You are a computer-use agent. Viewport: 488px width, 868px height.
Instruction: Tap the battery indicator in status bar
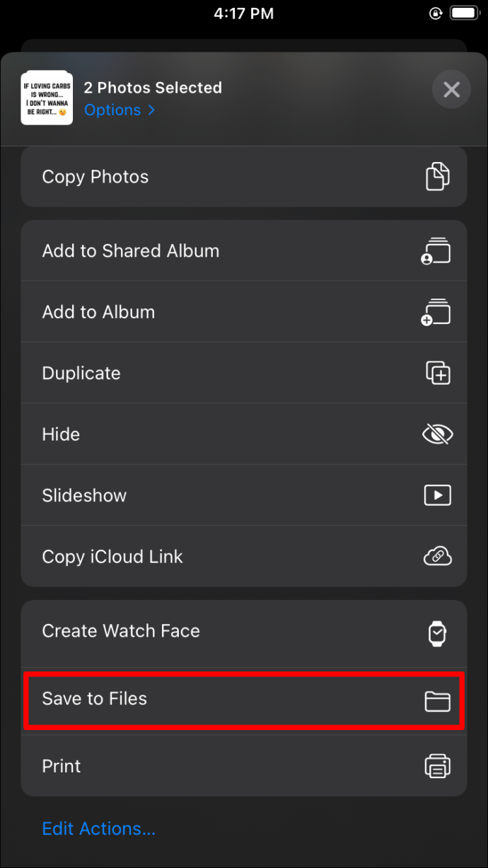(x=465, y=13)
